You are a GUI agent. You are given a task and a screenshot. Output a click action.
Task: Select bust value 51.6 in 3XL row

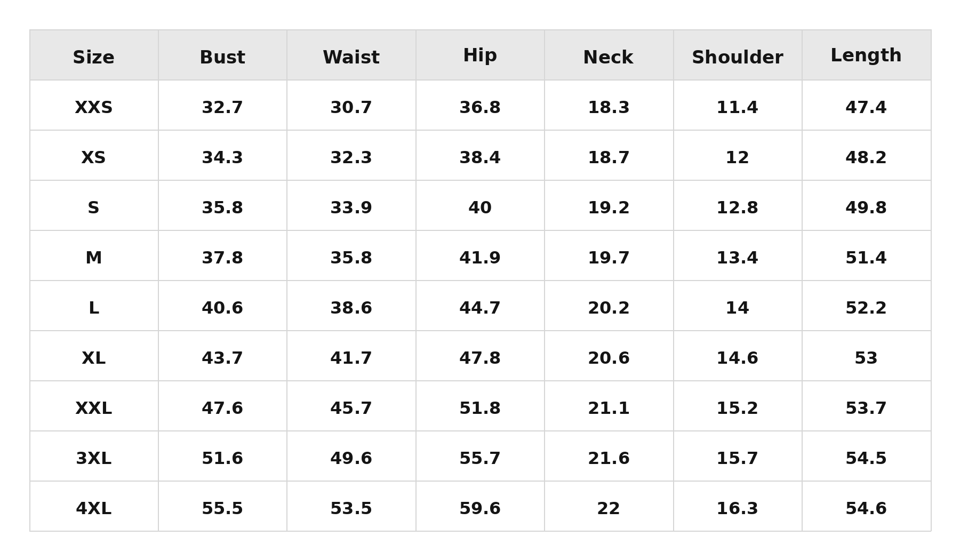(x=222, y=459)
